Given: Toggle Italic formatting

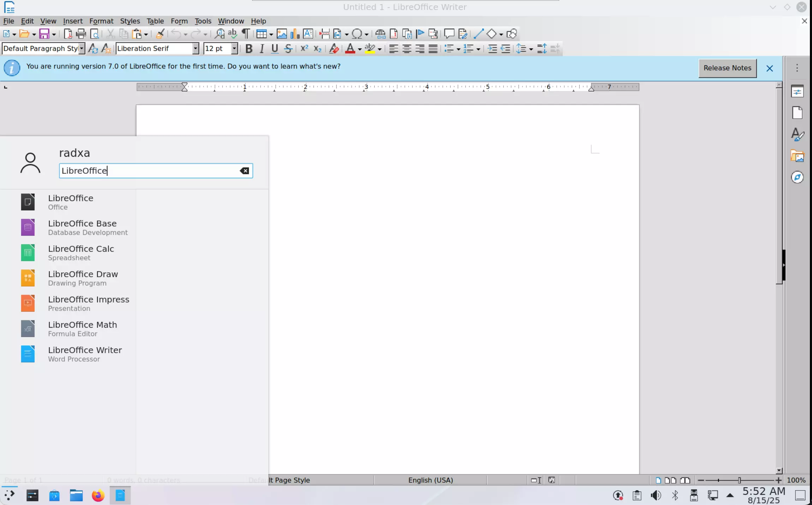Looking at the screenshot, I should 262,49.
